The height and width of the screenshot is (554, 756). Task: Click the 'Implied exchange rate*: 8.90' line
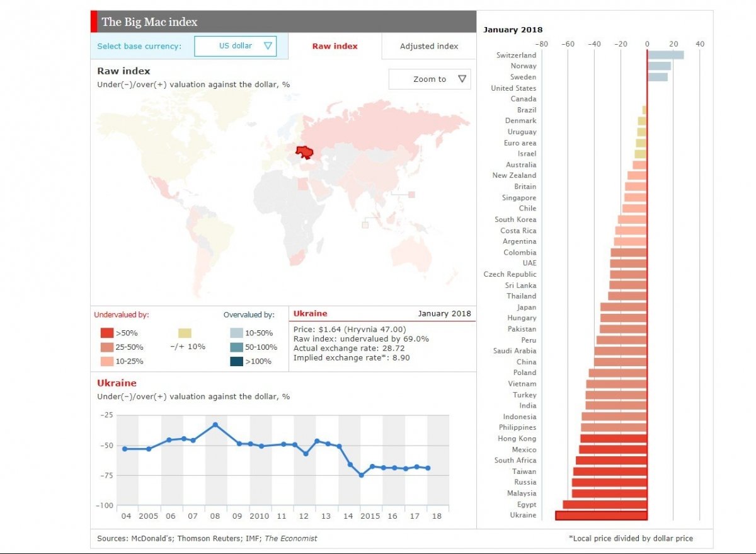352,358
